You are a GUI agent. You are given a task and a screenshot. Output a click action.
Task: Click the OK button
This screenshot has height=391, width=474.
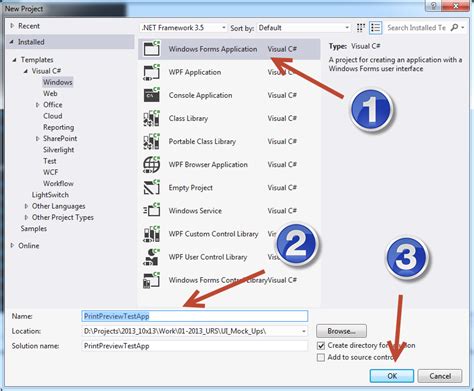click(x=392, y=376)
